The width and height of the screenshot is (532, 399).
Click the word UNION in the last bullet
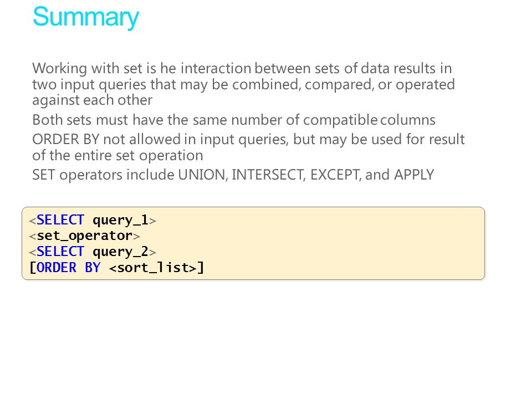click(x=202, y=175)
